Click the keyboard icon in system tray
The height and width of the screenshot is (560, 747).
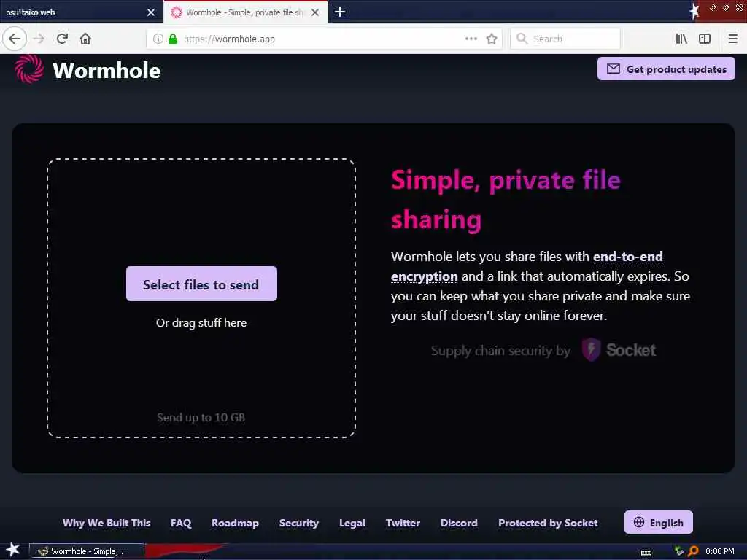(x=646, y=552)
